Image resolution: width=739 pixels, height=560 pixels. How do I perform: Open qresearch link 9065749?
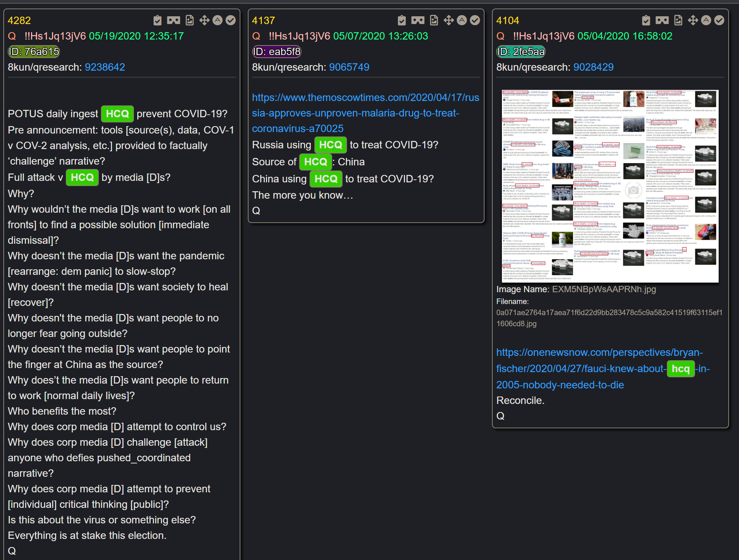pos(349,67)
